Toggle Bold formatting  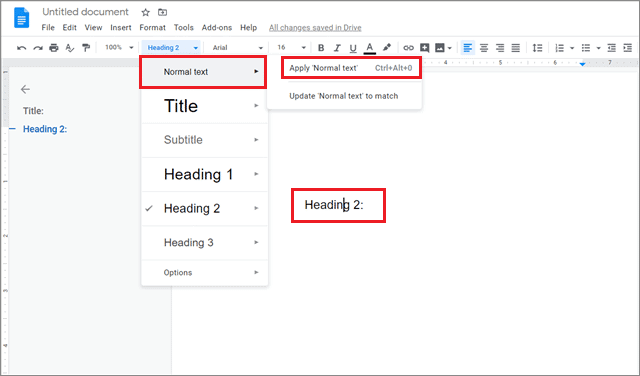click(x=321, y=48)
